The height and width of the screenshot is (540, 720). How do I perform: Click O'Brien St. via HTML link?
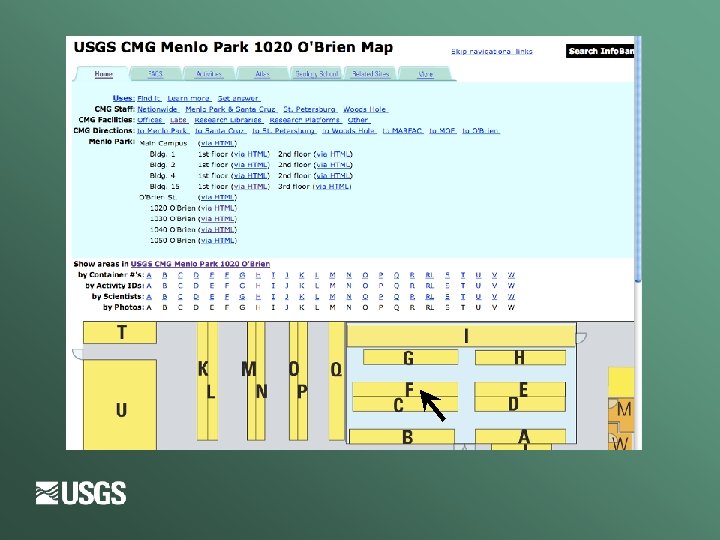[217, 197]
